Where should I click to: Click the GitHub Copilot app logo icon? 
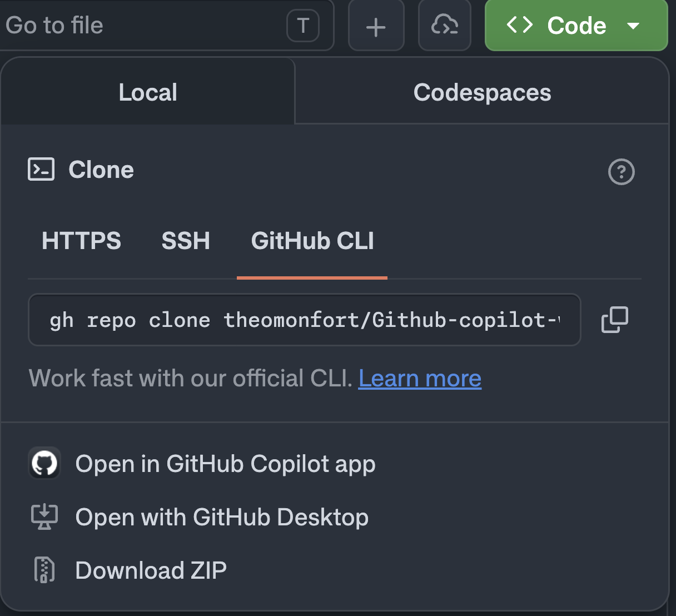(x=44, y=463)
